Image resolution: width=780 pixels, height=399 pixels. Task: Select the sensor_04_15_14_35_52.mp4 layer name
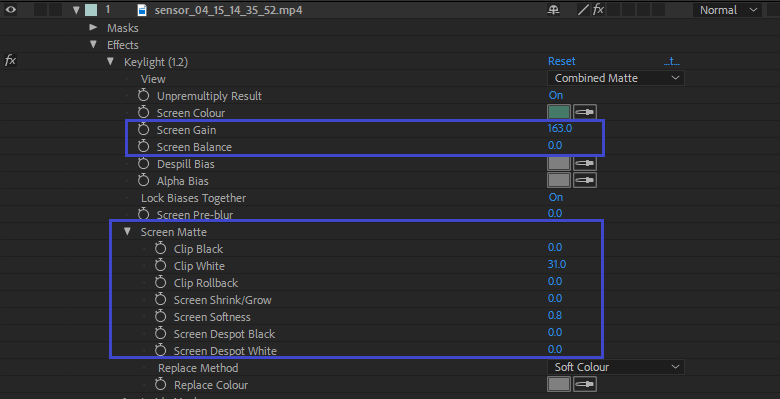click(229, 10)
